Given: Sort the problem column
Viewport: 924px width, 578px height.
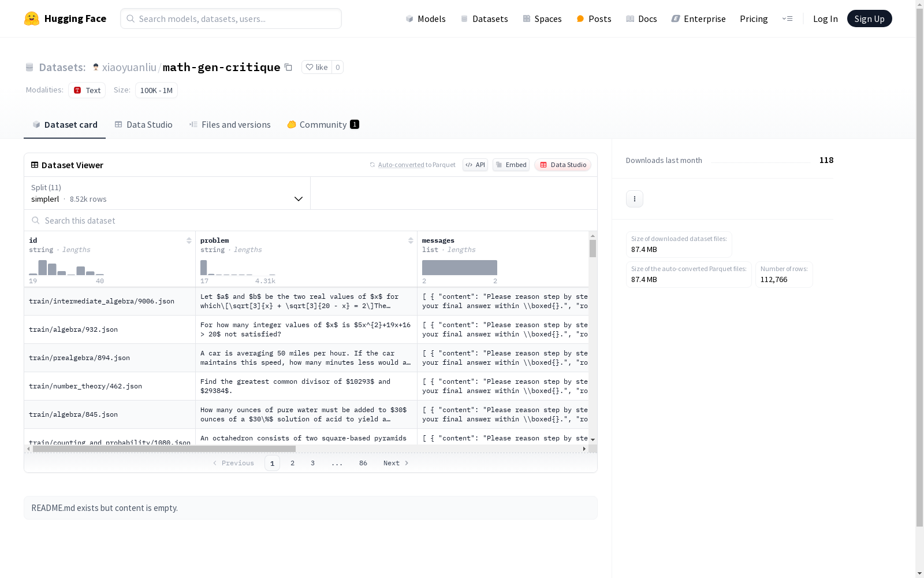Looking at the screenshot, I should [x=411, y=240].
